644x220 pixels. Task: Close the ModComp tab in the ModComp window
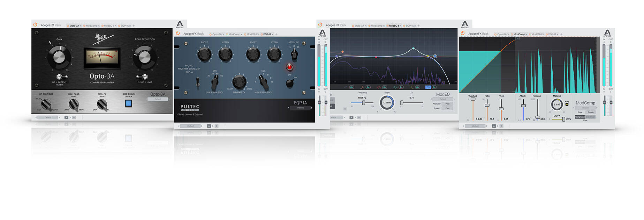[x=526, y=34]
